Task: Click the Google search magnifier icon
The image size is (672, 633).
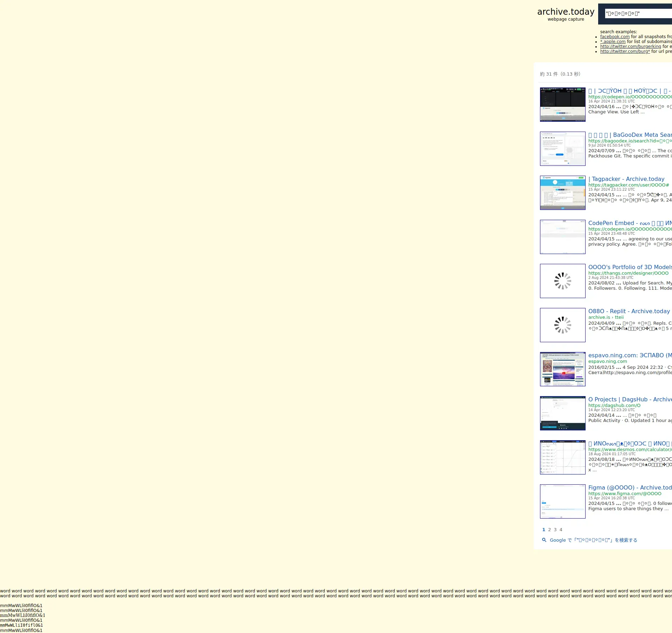Action: (x=544, y=540)
